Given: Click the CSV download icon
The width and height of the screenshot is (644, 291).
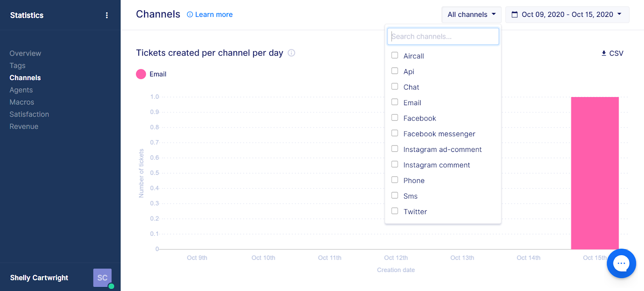Looking at the screenshot, I should tap(604, 53).
